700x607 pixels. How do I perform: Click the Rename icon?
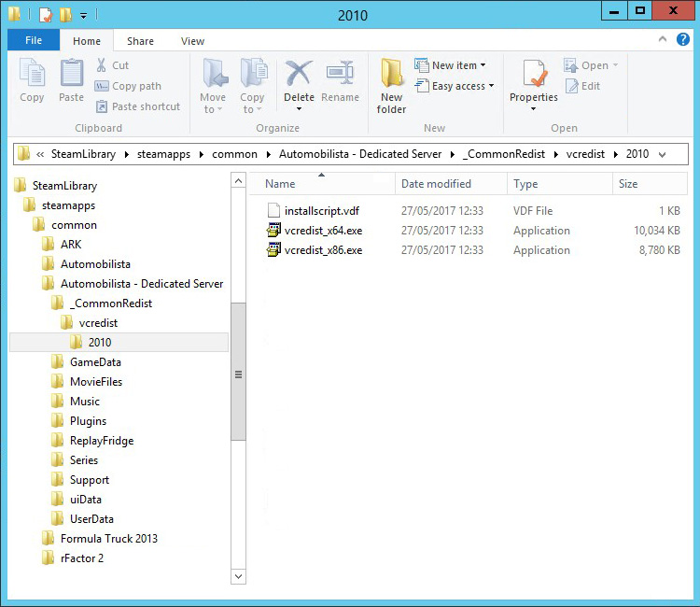pyautogui.click(x=340, y=72)
